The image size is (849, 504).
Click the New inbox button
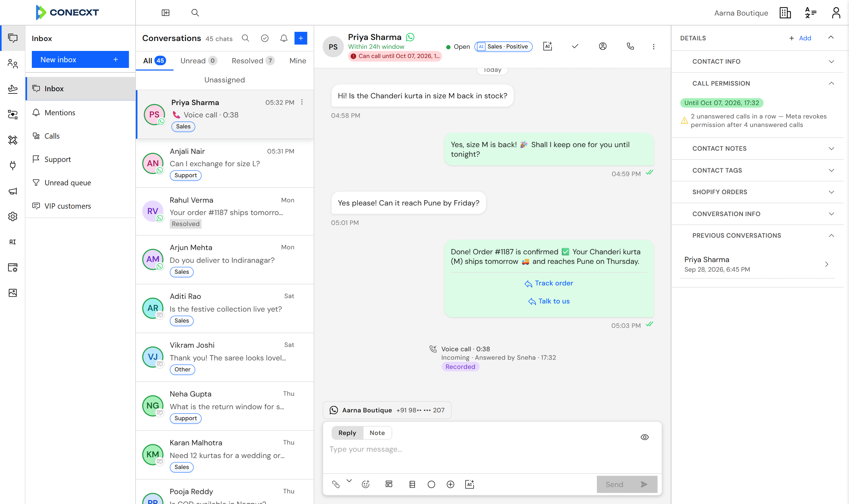coord(80,60)
